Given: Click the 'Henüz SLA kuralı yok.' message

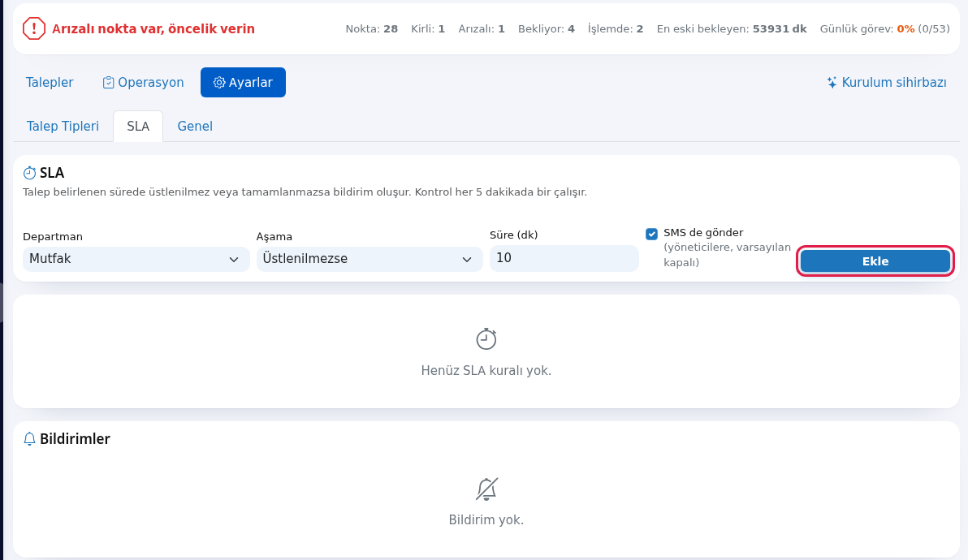Looking at the screenshot, I should [486, 370].
